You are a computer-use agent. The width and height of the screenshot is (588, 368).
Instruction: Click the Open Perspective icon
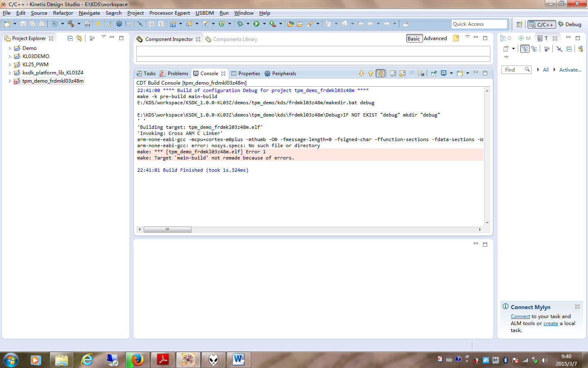click(x=519, y=25)
